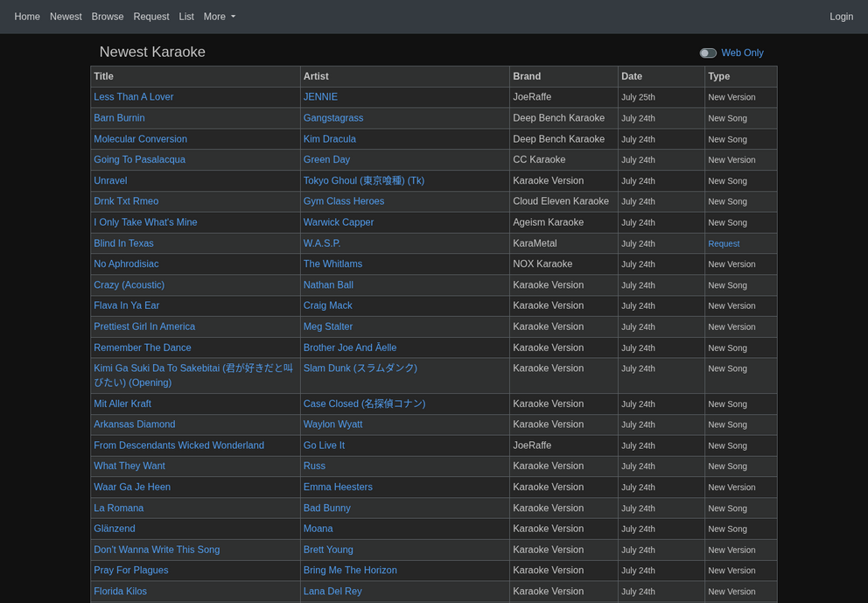Viewport: 868px width, 603px height.
Task: Expand the More dropdown menu
Action: click(x=220, y=17)
